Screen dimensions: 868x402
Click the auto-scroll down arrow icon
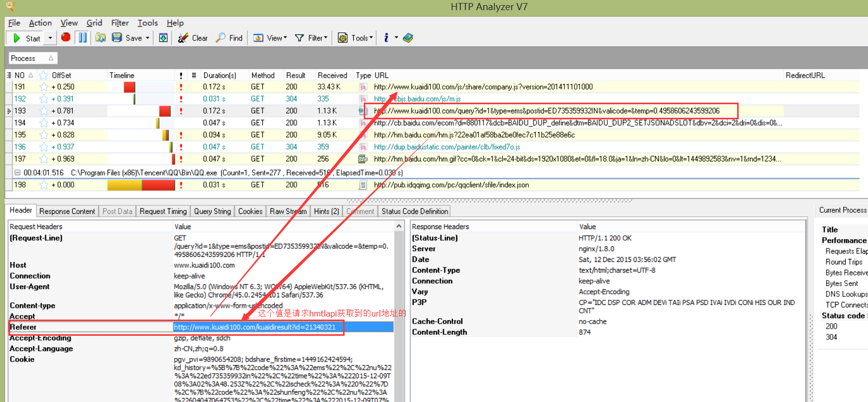[163, 38]
